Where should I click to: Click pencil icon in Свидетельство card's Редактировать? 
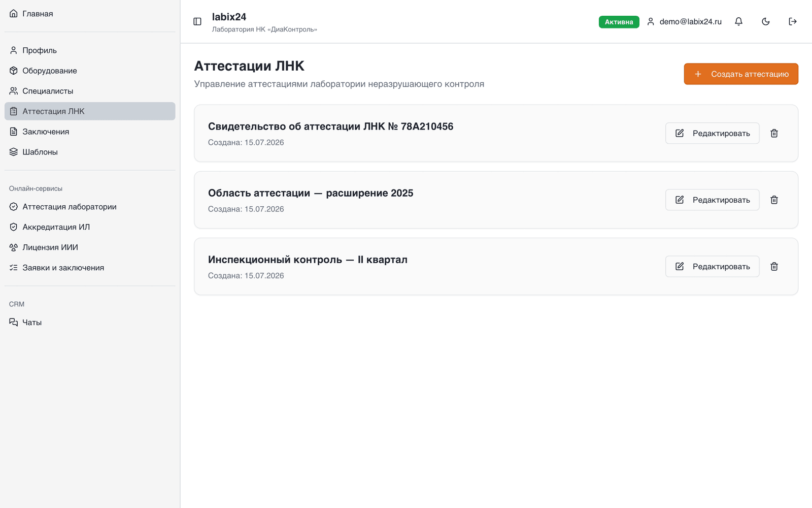(680, 133)
